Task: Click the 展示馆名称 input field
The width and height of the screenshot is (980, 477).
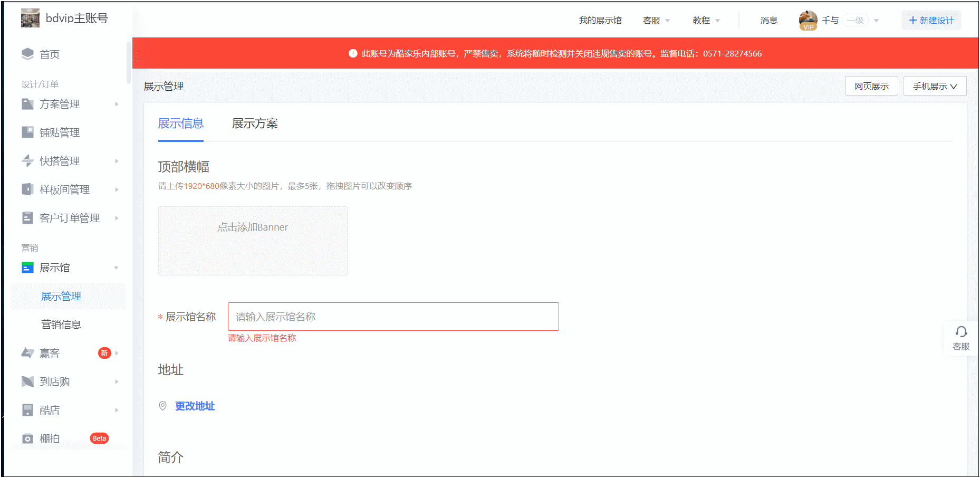Action: 393,317
